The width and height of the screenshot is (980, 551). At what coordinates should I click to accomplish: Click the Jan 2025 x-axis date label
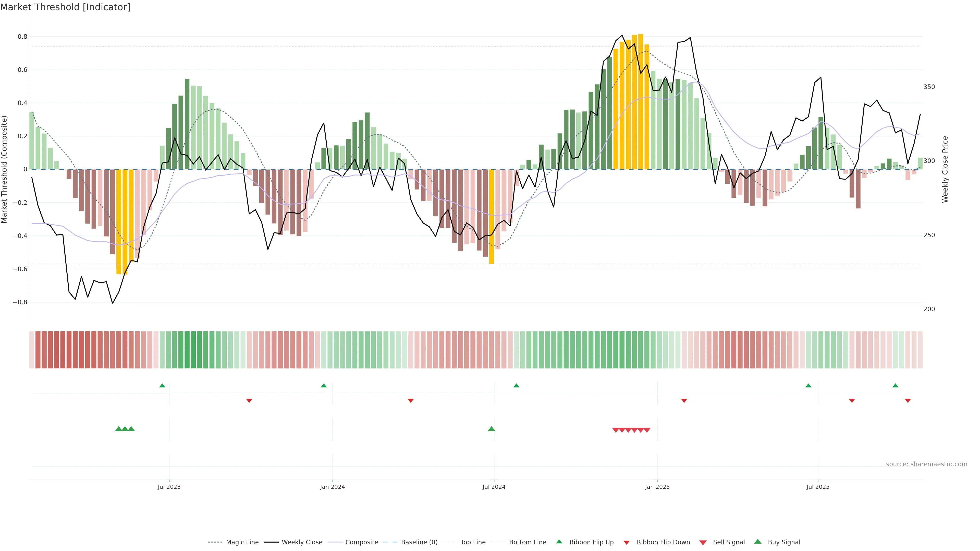[657, 487]
